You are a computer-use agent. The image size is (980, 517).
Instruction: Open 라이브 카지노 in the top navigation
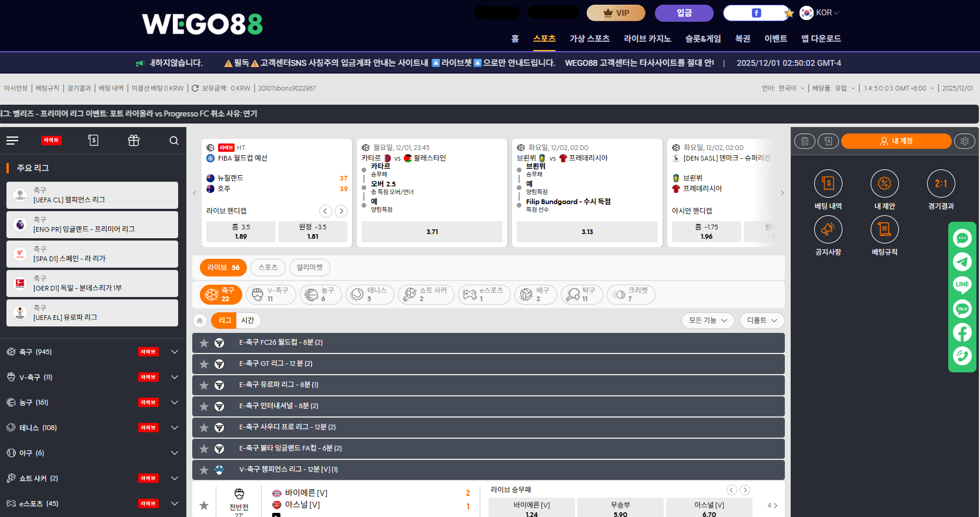pyautogui.click(x=647, y=39)
